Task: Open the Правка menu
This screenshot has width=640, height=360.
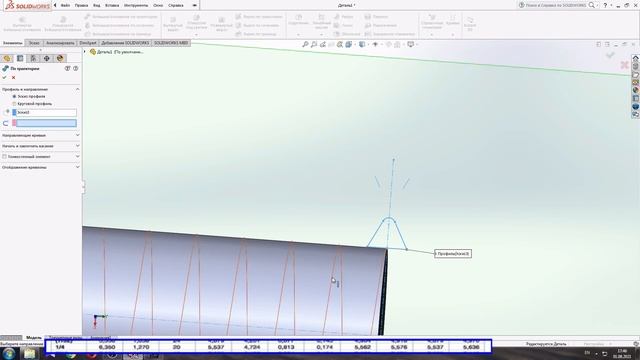Action: (81, 5)
